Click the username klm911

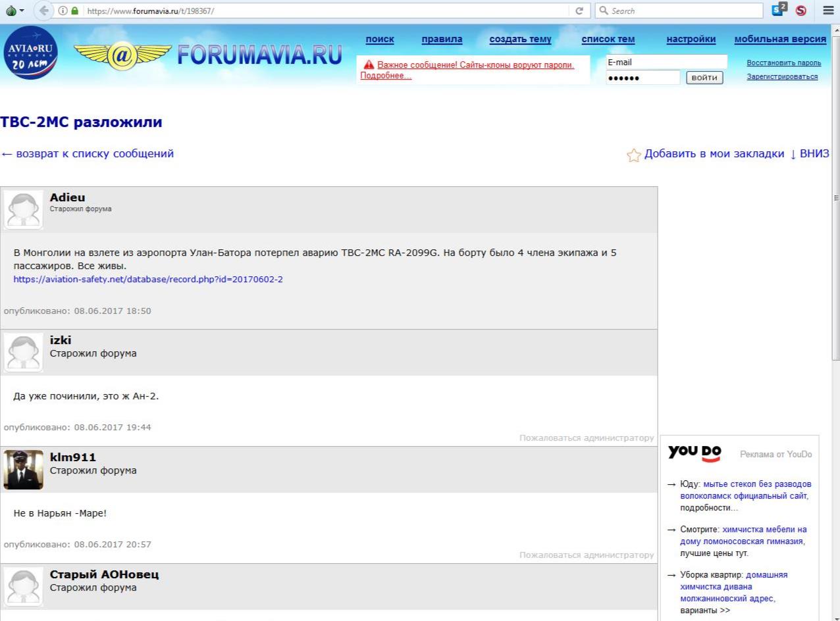coord(73,457)
